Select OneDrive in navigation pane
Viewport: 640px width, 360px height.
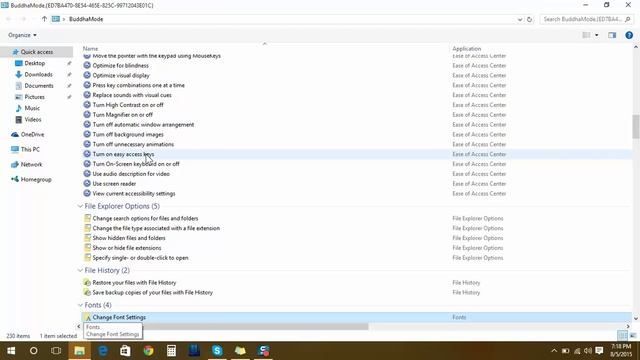tap(32, 134)
